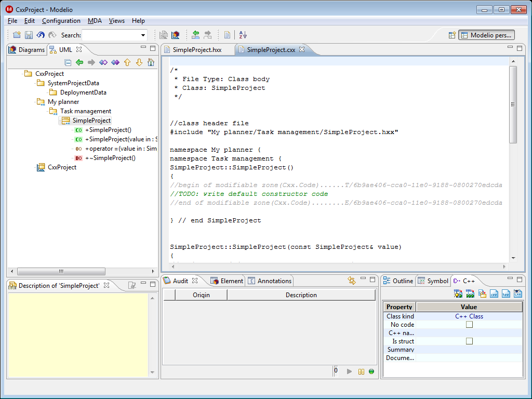Click the cpp file generation icon

click(x=494, y=294)
